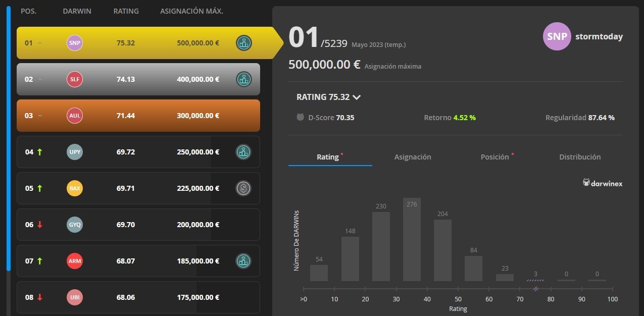Viewport: 644px width, 316px height.
Task: Click the Retorno 4.52 % value
Action: click(465, 118)
